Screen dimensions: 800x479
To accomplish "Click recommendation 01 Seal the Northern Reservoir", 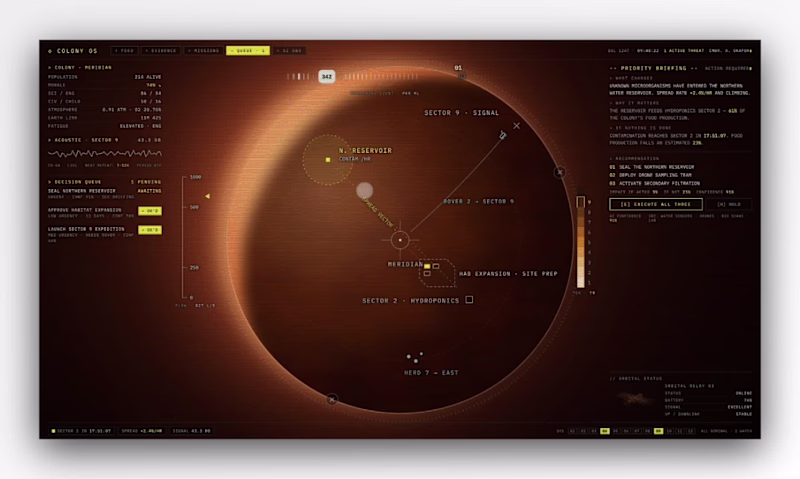I will 652,167.
